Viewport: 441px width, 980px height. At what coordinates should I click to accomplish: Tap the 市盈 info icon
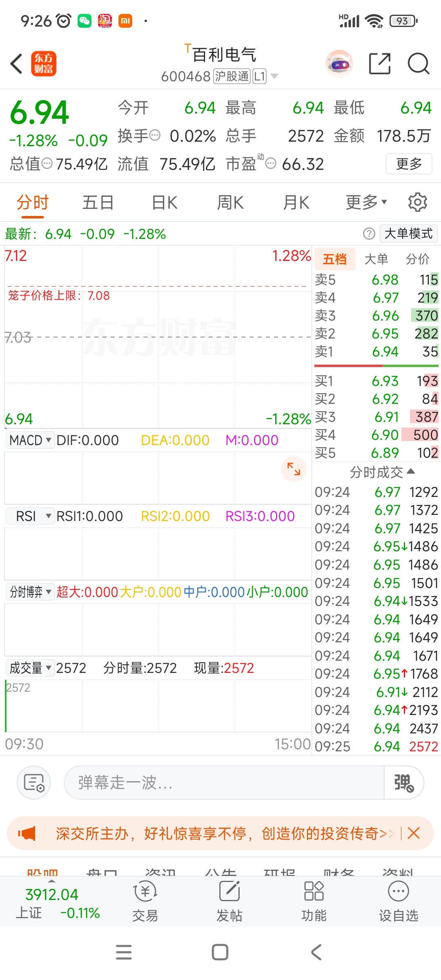(x=271, y=163)
